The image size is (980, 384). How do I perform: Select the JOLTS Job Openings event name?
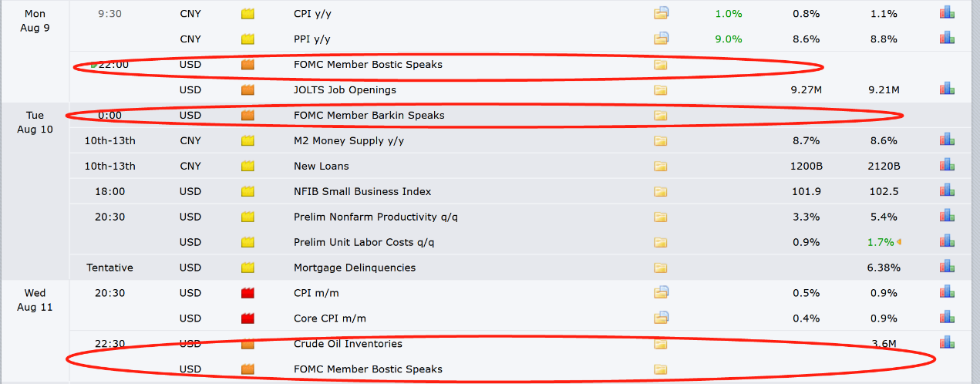pyautogui.click(x=345, y=90)
